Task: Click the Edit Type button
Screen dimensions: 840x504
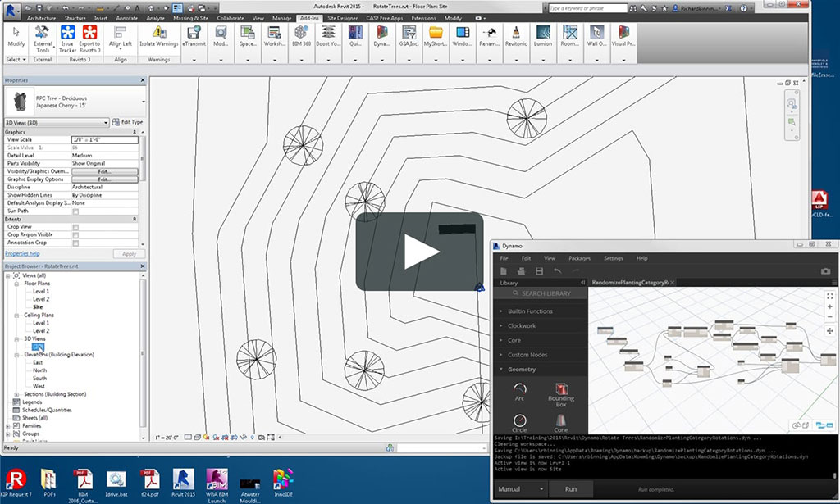Action: coord(127,122)
